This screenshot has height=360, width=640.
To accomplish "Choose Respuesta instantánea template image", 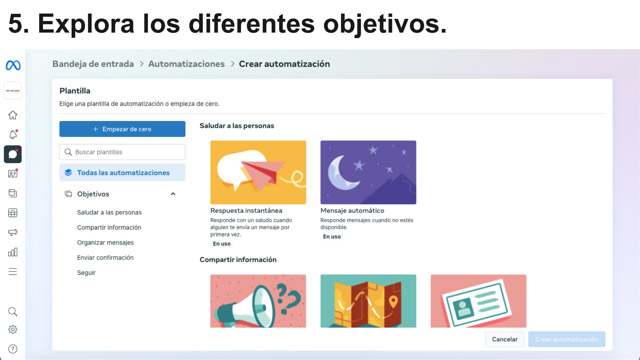I will [258, 172].
